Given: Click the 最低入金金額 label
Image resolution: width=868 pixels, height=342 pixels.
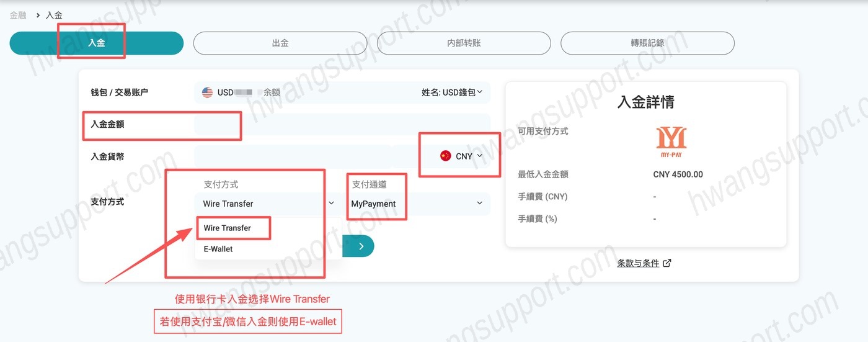Looking at the screenshot, I should pos(543,174).
